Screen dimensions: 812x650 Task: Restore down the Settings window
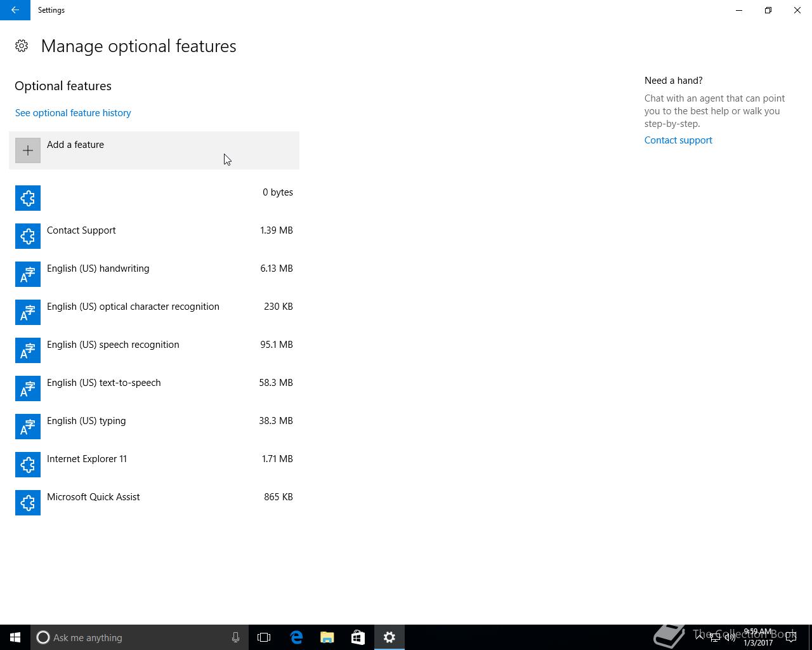point(768,10)
